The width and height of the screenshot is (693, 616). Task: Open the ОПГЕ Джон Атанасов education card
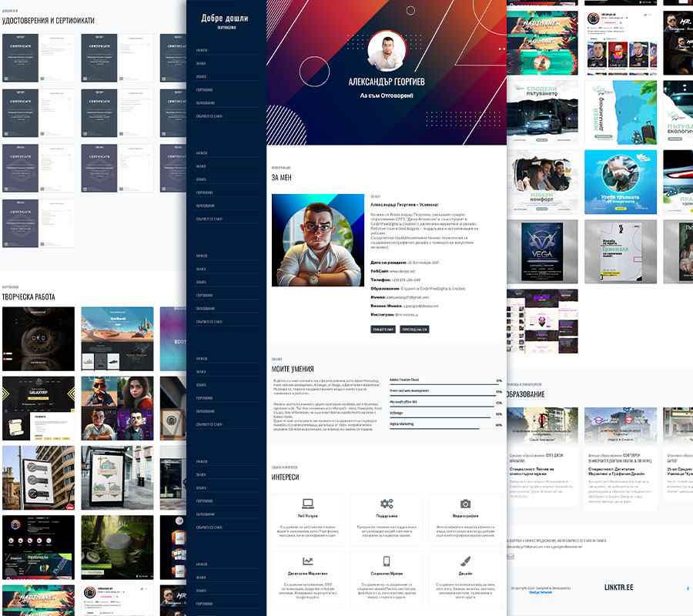pyautogui.click(x=542, y=457)
